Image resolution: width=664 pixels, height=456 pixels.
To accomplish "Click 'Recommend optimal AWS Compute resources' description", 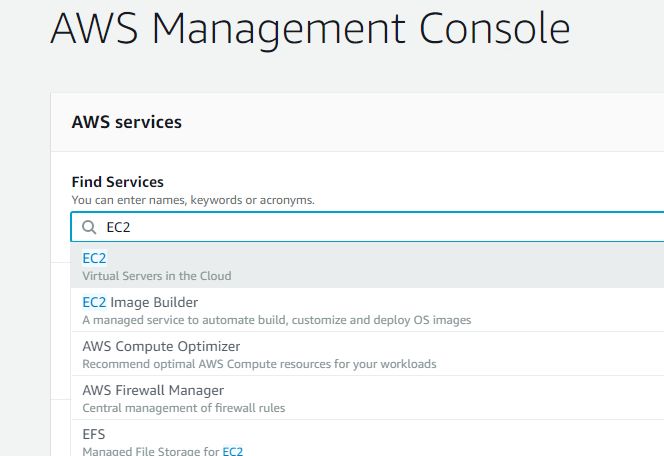I will click(259, 364).
